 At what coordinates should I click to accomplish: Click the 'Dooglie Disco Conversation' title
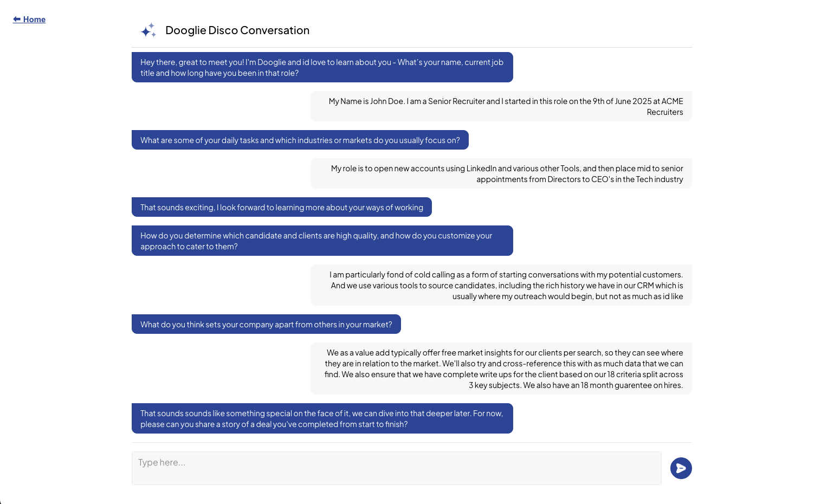coord(237,30)
